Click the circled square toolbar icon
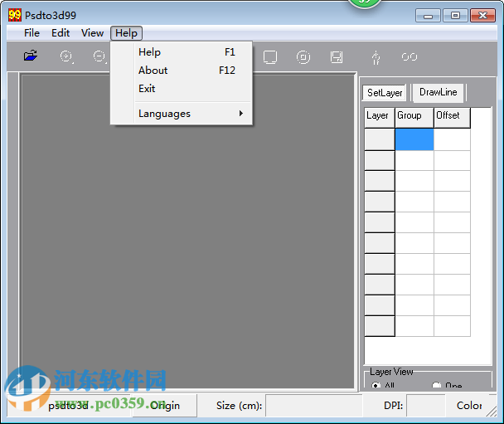The height and width of the screenshot is (424, 504). click(303, 57)
